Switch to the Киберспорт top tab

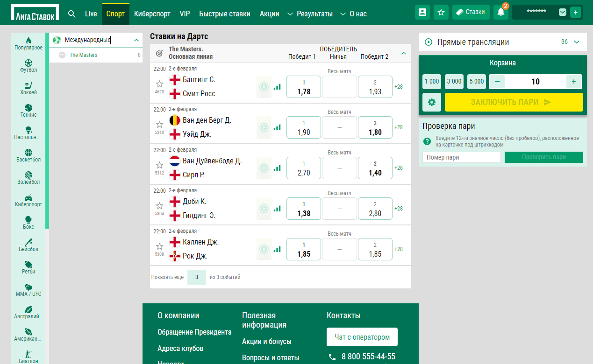152,14
